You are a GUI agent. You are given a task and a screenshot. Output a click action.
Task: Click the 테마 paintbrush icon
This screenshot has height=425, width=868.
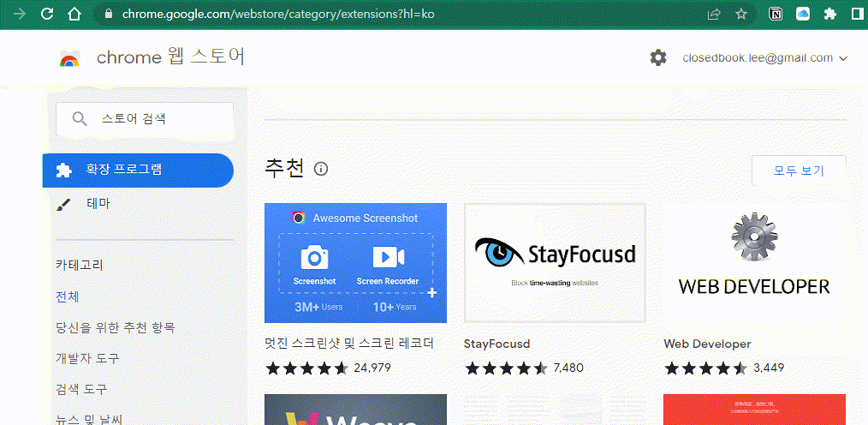(63, 205)
